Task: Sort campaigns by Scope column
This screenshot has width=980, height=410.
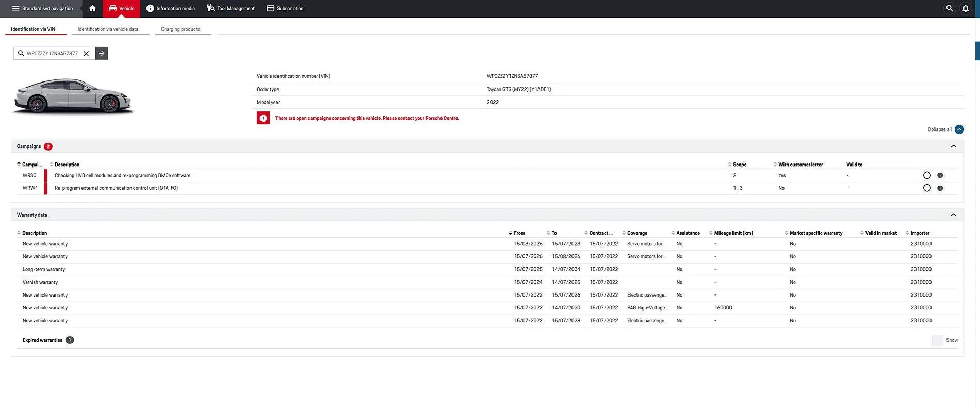Action: [737, 165]
